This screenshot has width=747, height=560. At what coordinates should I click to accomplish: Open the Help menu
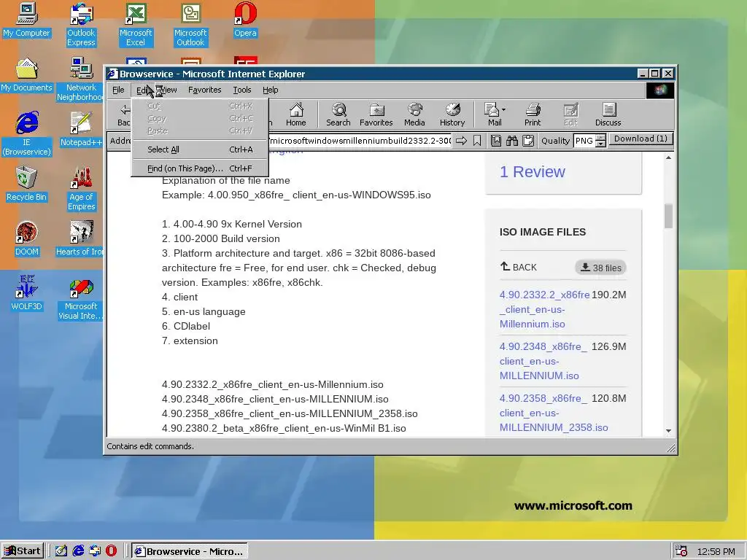pos(271,90)
